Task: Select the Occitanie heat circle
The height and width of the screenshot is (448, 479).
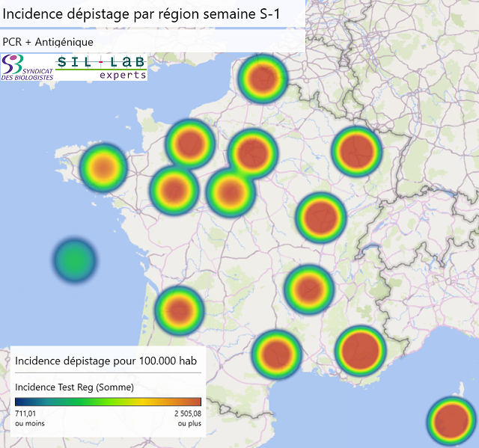Action: click(277, 355)
